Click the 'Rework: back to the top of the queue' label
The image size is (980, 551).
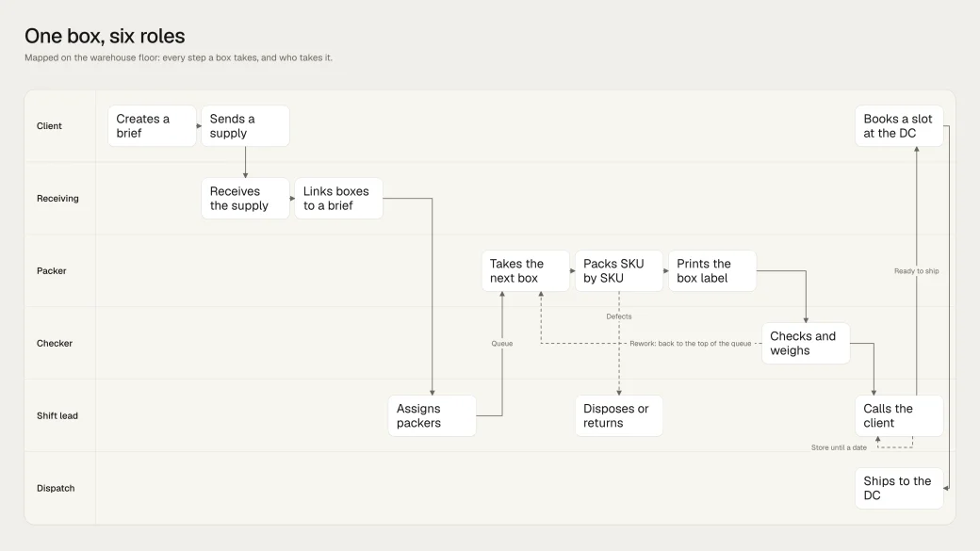coord(690,343)
